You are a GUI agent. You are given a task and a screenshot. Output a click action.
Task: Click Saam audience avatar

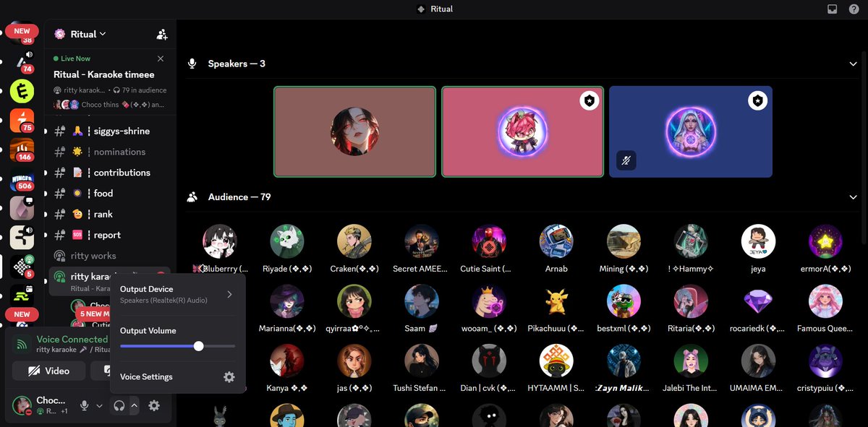422,301
